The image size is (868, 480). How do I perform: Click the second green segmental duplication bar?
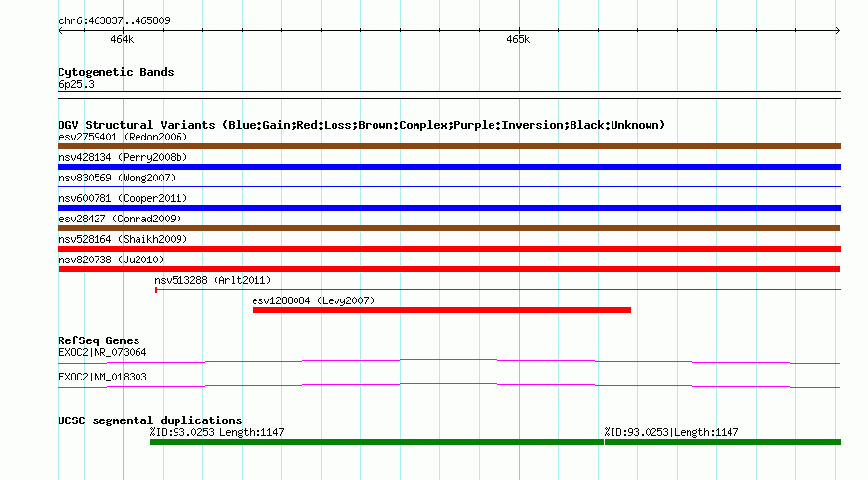(x=723, y=442)
